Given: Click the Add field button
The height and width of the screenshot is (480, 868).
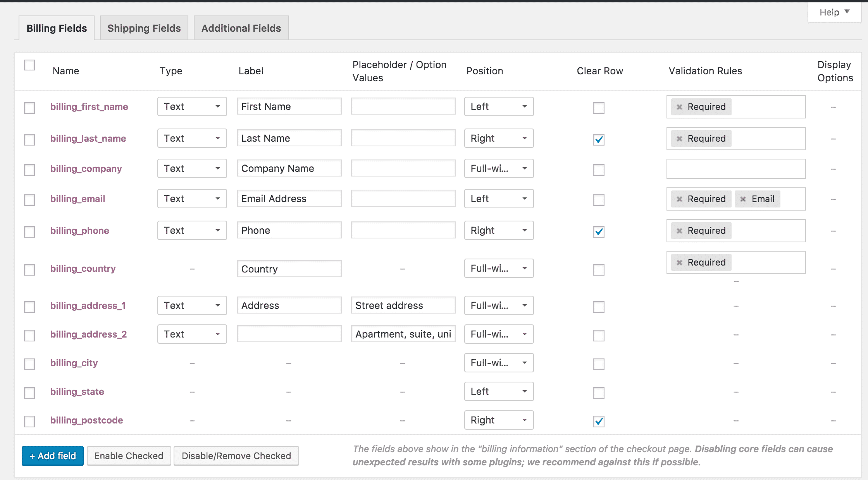Looking at the screenshot, I should [52, 455].
